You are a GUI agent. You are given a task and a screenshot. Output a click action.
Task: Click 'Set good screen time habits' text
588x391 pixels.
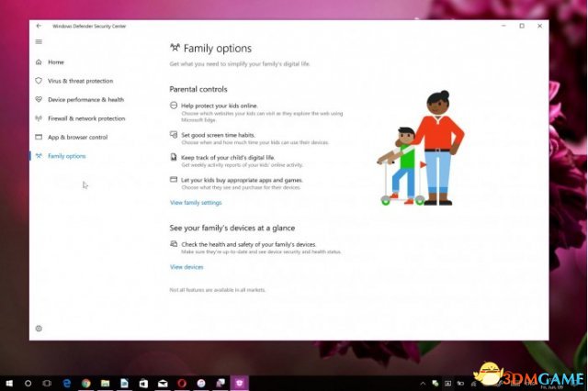tap(218, 135)
